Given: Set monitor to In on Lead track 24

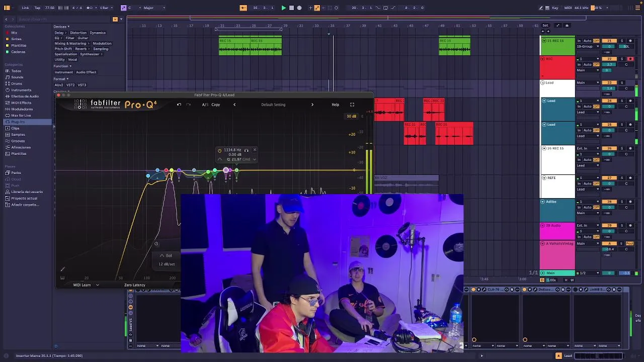Looking at the screenshot, I should coord(579,107).
